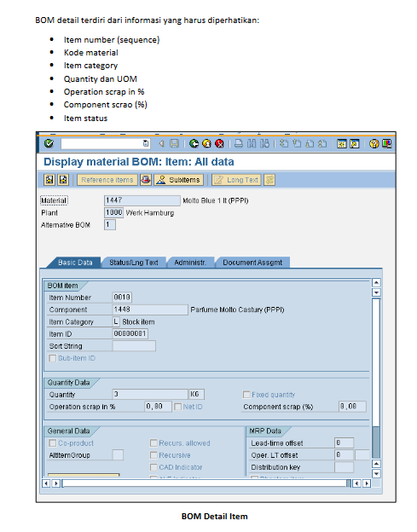
Task: Click the yellow Exit icon
Action: (206, 143)
